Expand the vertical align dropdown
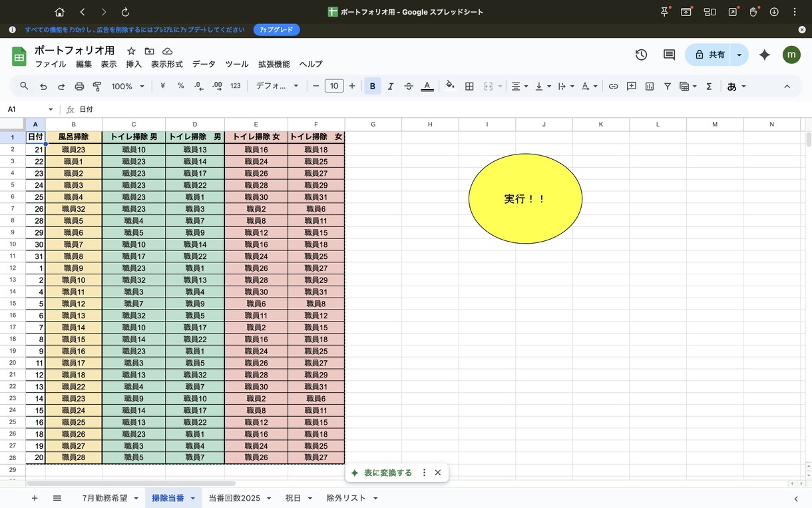Image resolution: width=812 pixels, height=508 pixels. 542,86
